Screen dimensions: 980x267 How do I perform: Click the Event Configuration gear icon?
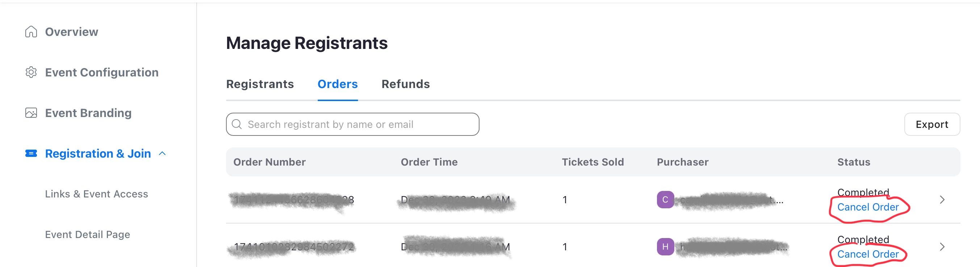[x=31, y=72]
